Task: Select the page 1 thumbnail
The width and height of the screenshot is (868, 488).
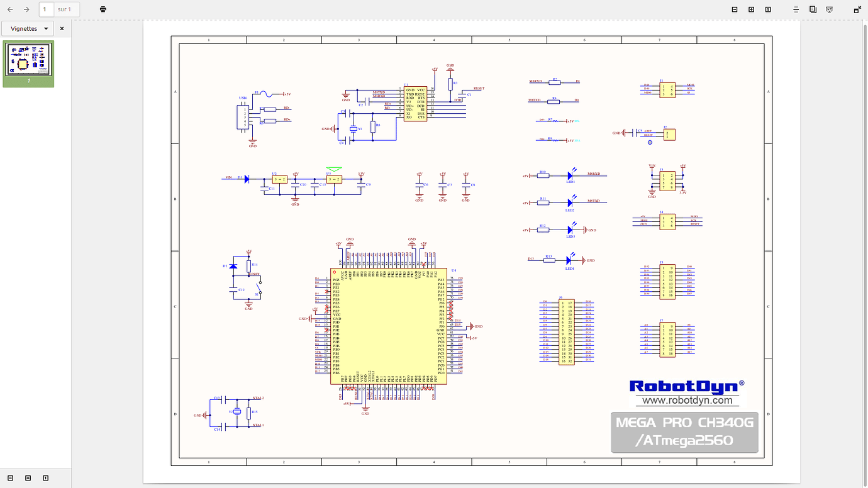Action: [x=28, y=64]
